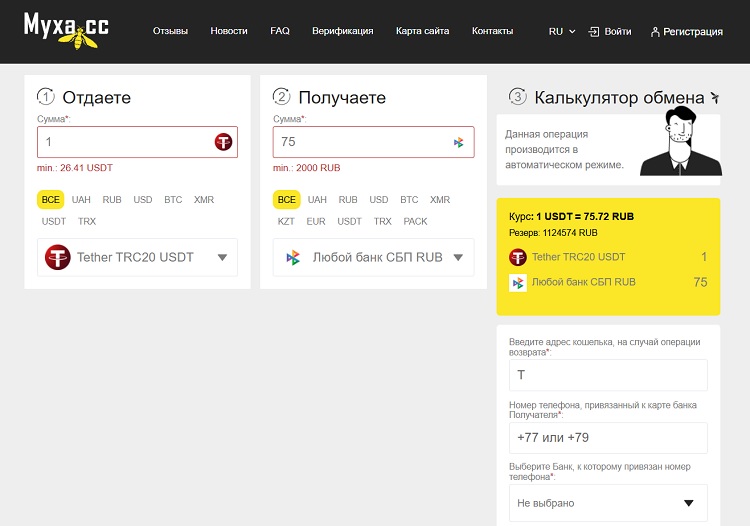Select the ВСЕ filter under Получаете
Viewport: 750px width, 526px height.
click(287, 199)
